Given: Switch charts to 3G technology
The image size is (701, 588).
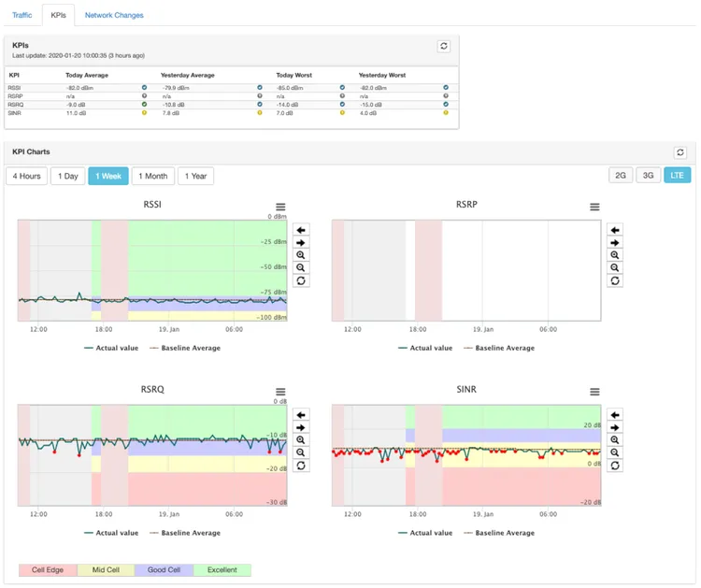Looking at the screenshot, I should (648, 176).
